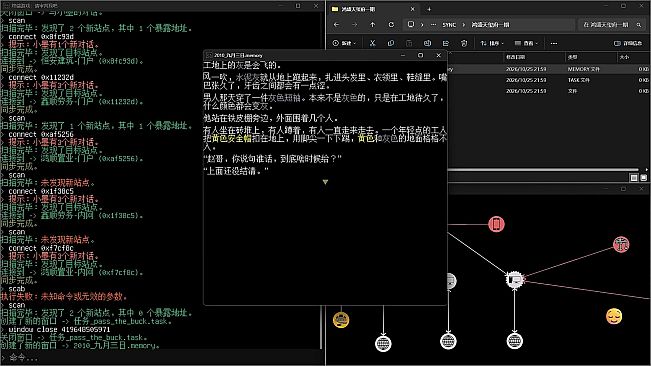The image size is (651, 366).
Task: Click the terminal window vertical scrollbar
Action: [x=321, y=327]
